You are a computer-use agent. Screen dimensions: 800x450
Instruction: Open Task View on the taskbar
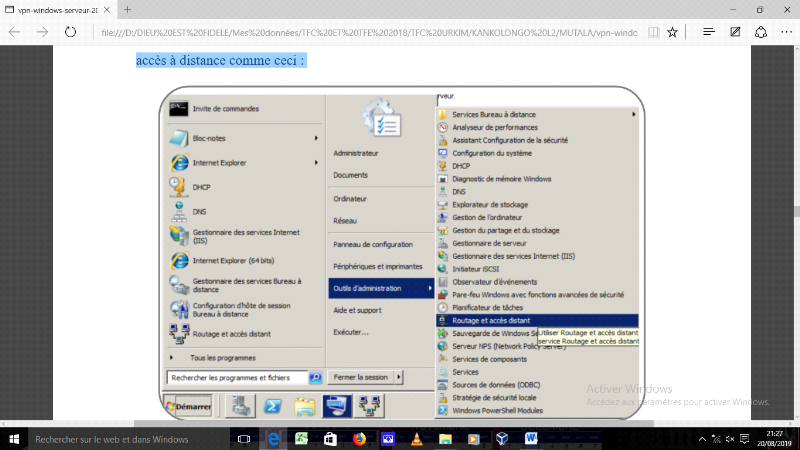pos(244,439)
